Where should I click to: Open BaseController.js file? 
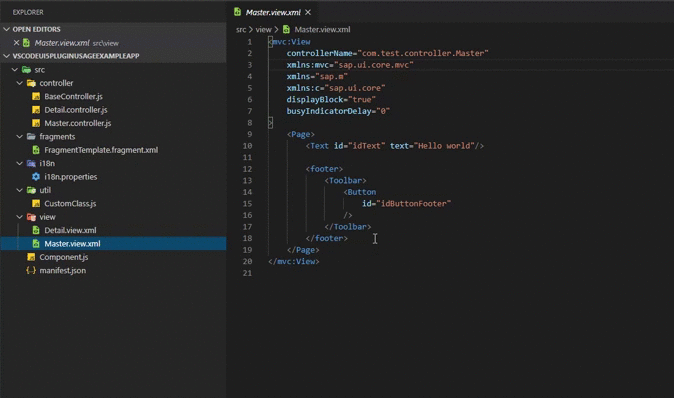(x=74, y=96)
